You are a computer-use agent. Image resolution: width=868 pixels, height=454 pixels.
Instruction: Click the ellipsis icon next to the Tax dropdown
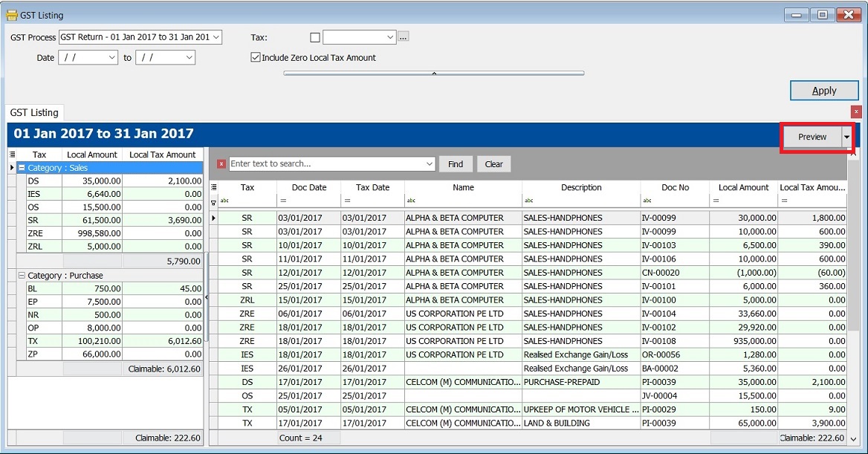[x=403, y=36]
